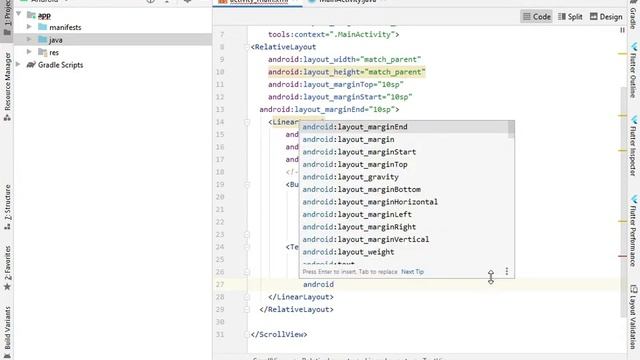Click the </LinearLayout> closing tag text
640x360 pixels.
301,297
